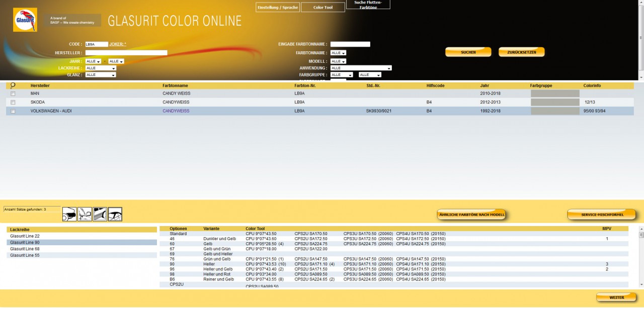644x309 pixels.
Task: Click CPS2U SA224.75 in Gelb row
Action: tap(311, 244)
